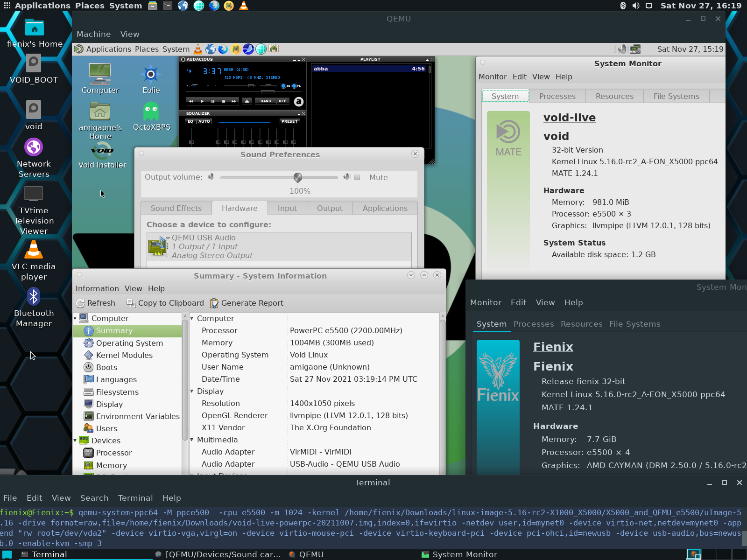Switch to the Hardware tab in Sound Preferences
Viewport: 747px width, 560px height.
click(240, 208)
